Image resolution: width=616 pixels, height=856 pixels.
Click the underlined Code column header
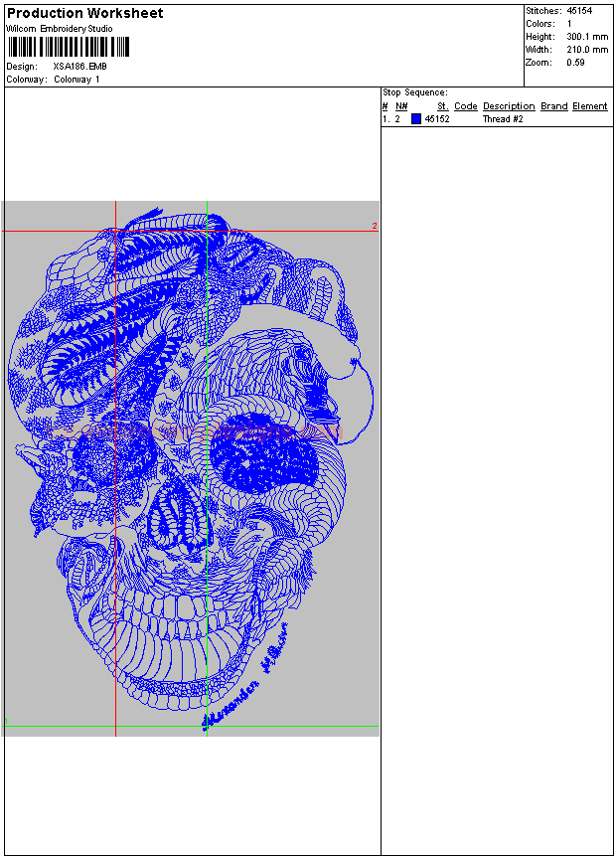pyautogui.click(x=466, y=106)
